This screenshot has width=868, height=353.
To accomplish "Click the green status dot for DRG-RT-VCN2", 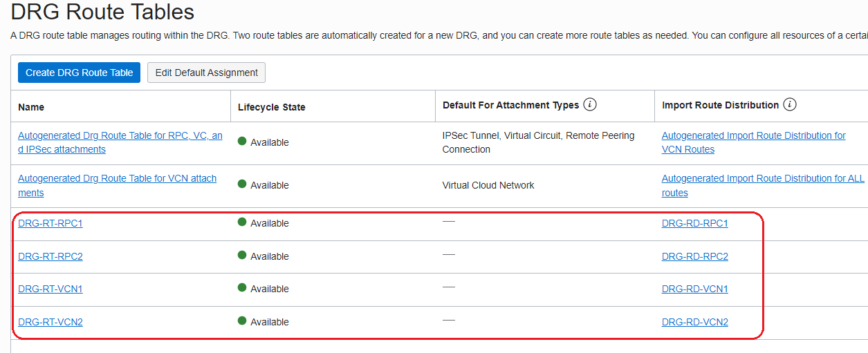I will click(x=242, y=321).
